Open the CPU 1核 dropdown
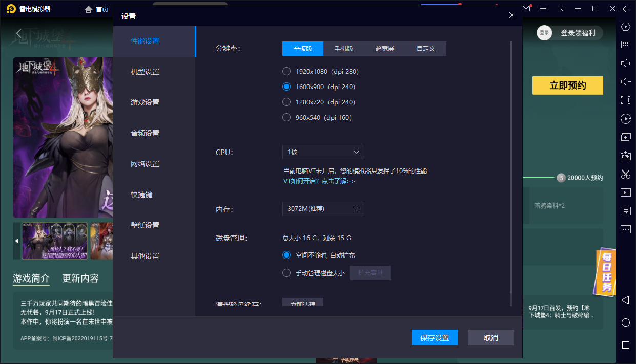This screenshot has width=636, height=364. point(323,152)
